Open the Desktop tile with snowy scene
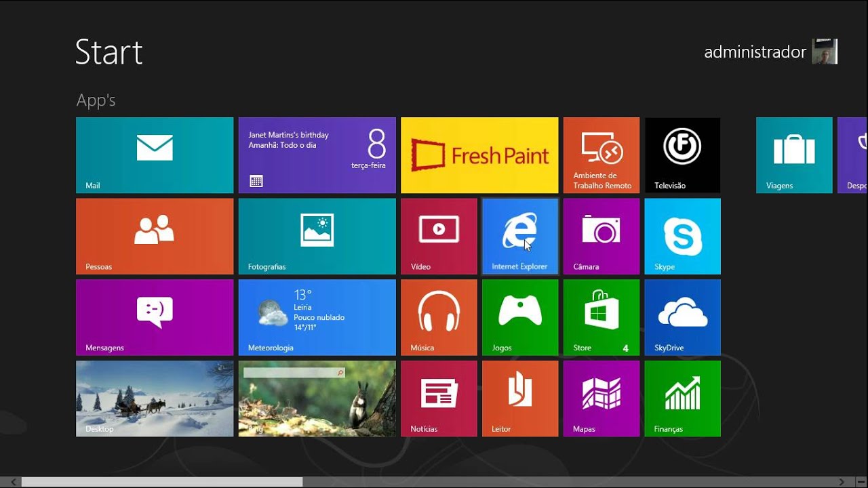The width and height of the screenshot is (868, 488). (155, 399)
